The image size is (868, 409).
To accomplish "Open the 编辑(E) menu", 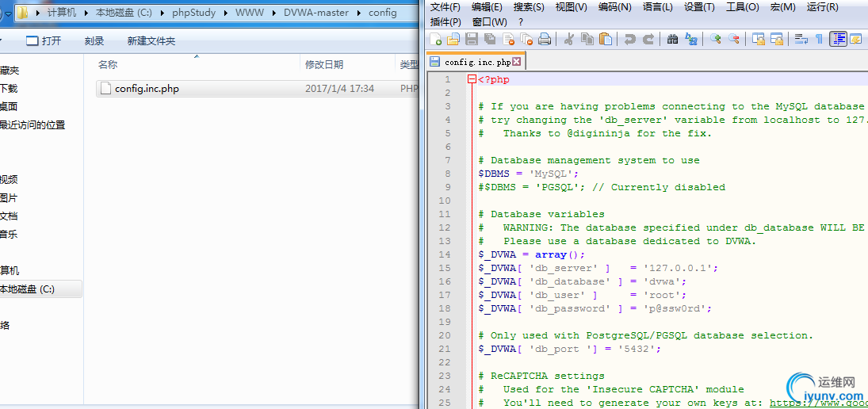I will (487, 7).
